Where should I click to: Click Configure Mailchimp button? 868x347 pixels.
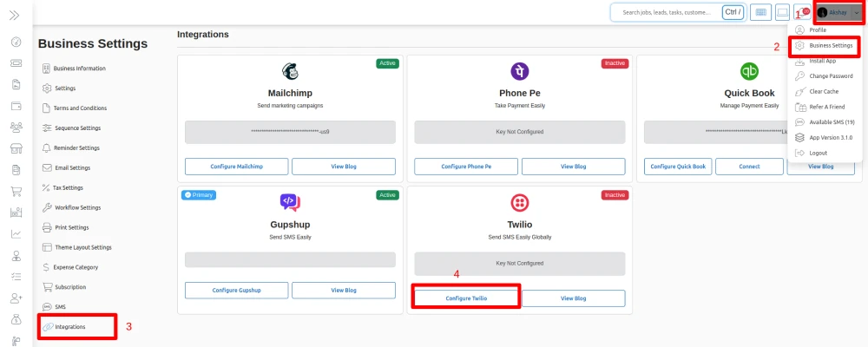tap(236, 167)
